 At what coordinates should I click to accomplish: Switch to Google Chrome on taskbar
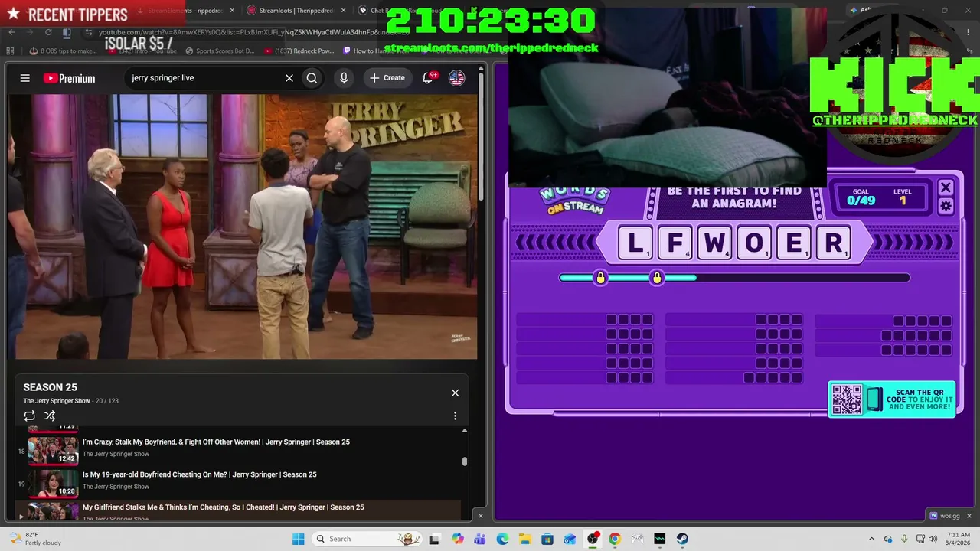tap(614, 539)
